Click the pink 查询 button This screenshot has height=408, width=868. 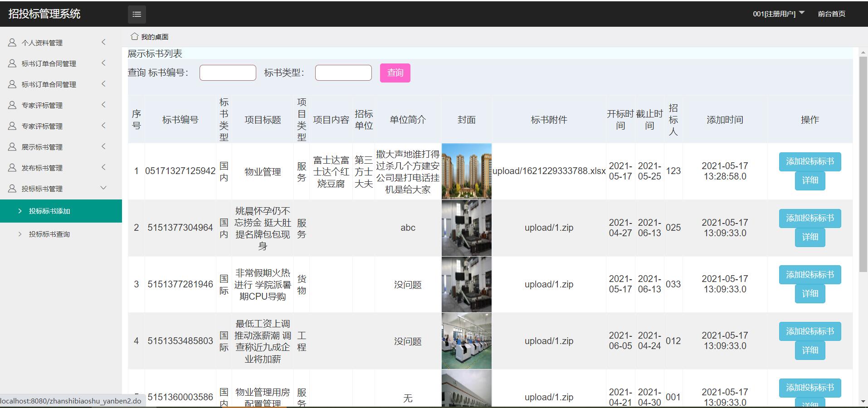(x=395, y=73)
